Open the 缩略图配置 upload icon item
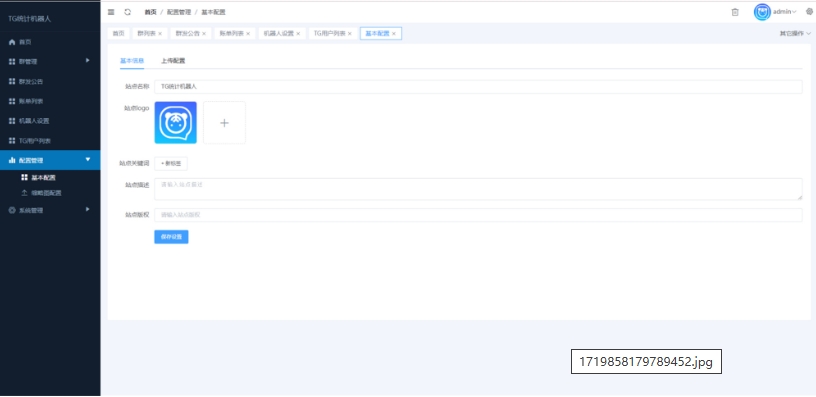The image size is (816, 397). pos(24,193)
